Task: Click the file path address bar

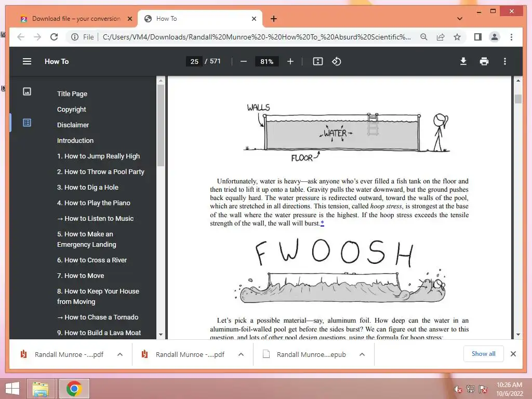Action: pyautogui.click(x=257, y=37)
